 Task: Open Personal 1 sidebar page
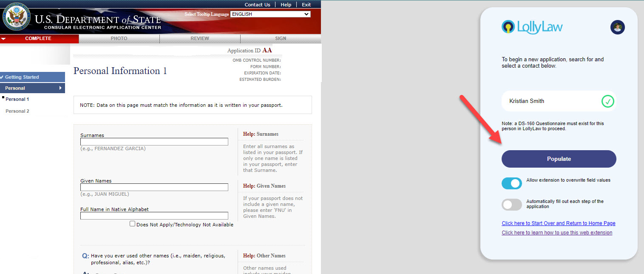(x=17, y=99)
